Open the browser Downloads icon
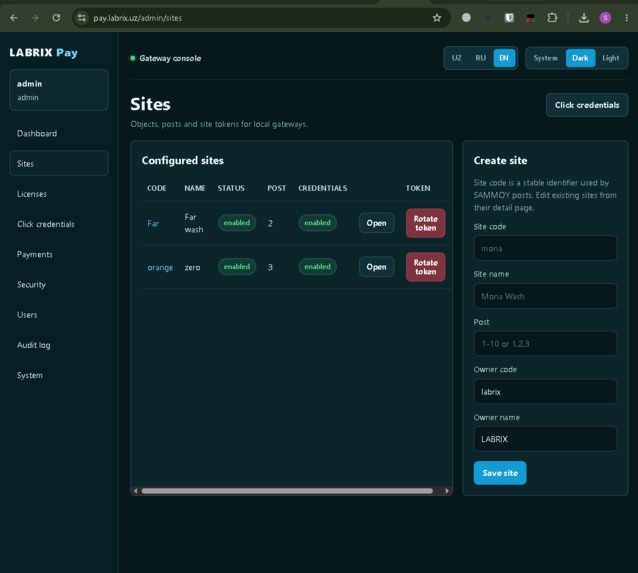Screen dimensions: 638x573 pyautogui.click(x=584, y=17)
